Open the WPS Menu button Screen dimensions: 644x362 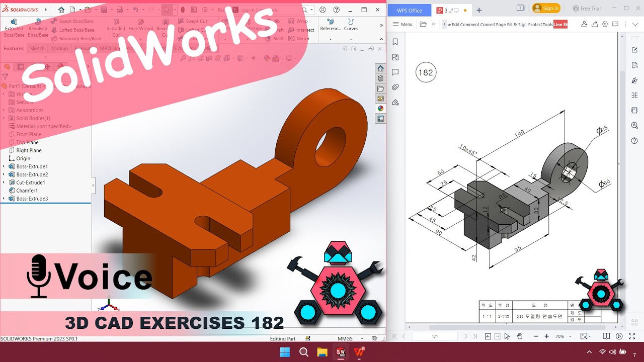point(403,24)
